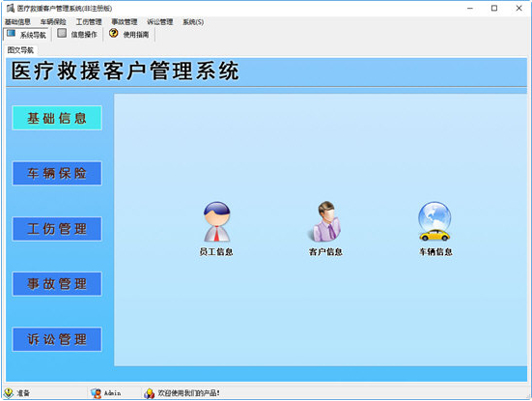Open the 客户信息 customer icon
Screen dimensions: 532x401
[325, 221]
